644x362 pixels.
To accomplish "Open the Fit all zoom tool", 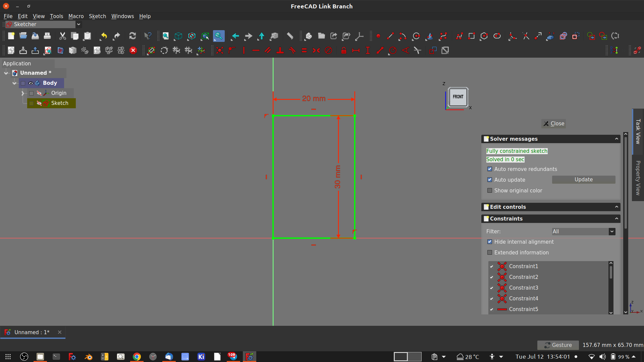I will [x=165, y=36].
